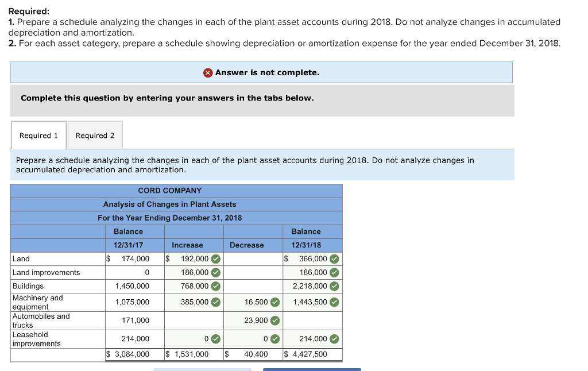This screenshot has width=588, height=371.
Task: Click the green check next to Buildings ending 2,218,000
Action: click(333, 286)
